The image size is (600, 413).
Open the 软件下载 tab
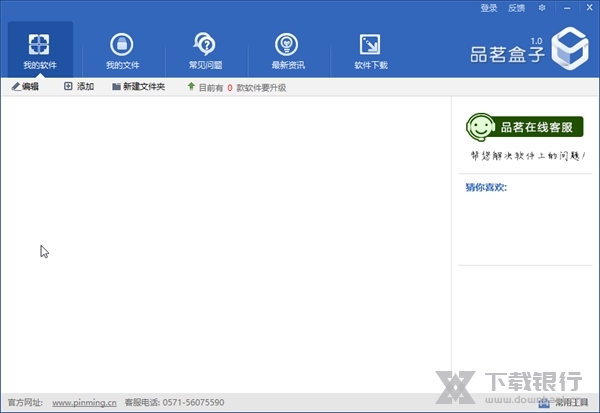[370, 50]
